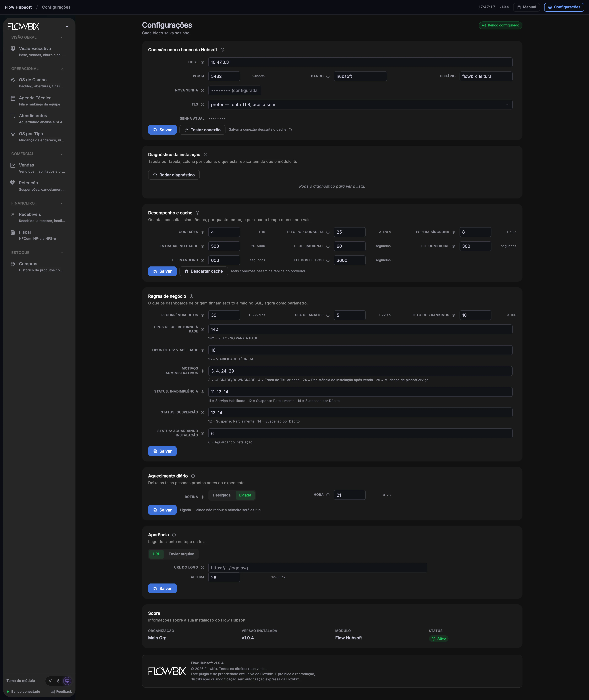Click info icon next to NOVA SENHA
The height and width of the screenshot is (700, 589).
(x=202, y=90)
